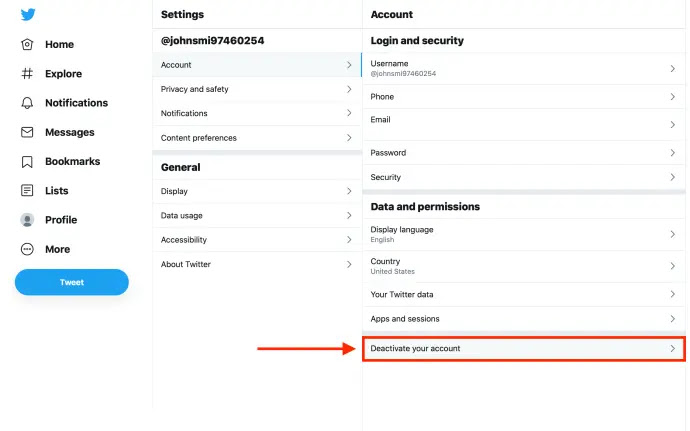Viewport: 690px width, 431px height.
Task: Click the Profile avatar icon
Action: (x=27, y=220)
